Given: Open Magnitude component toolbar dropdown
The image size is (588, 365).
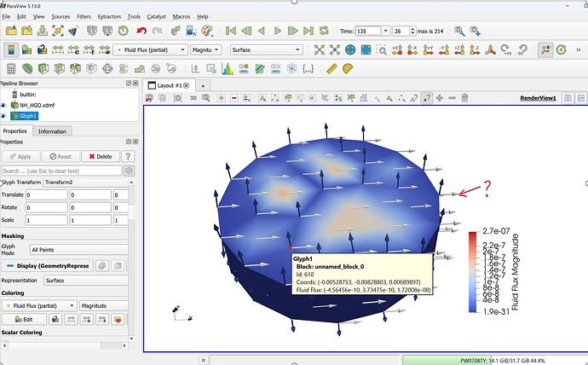Looking at the screenshot, I should pos(205,49).
